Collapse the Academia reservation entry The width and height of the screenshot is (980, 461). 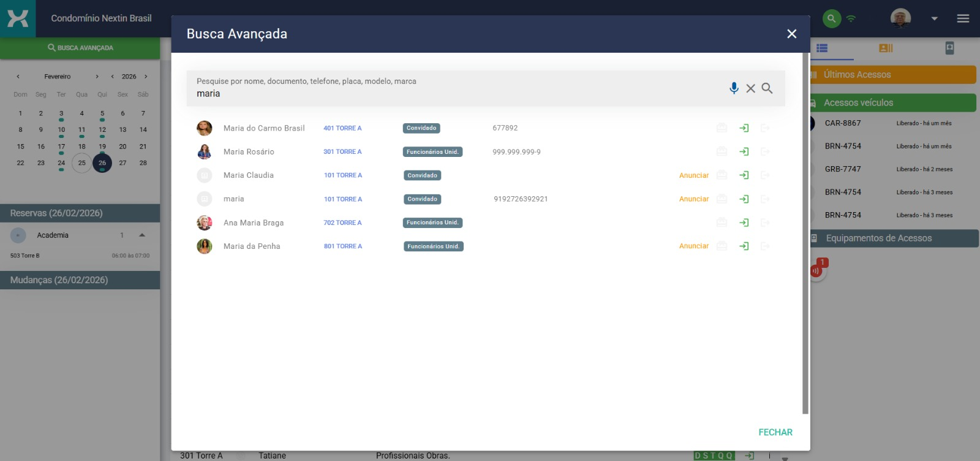(142, 235)
